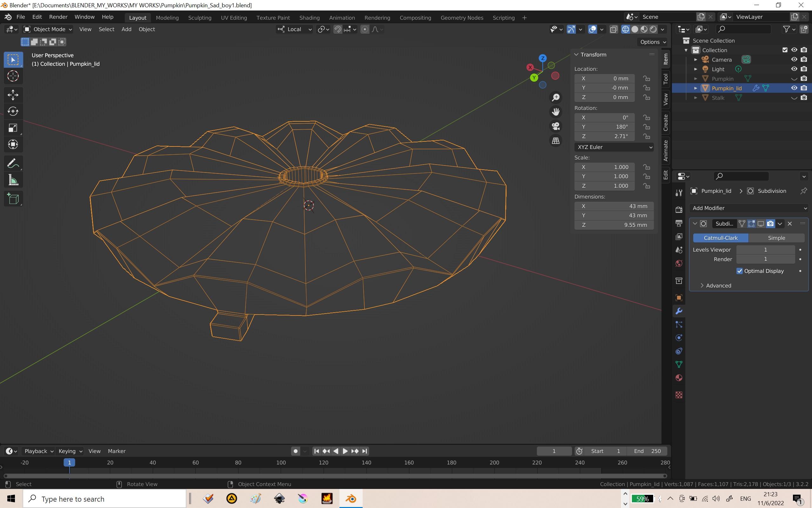Image resolution: width=812 pixels, height=508 pixels.
Task: Select the Annotate tool icon
Action: tap(13, 163)
